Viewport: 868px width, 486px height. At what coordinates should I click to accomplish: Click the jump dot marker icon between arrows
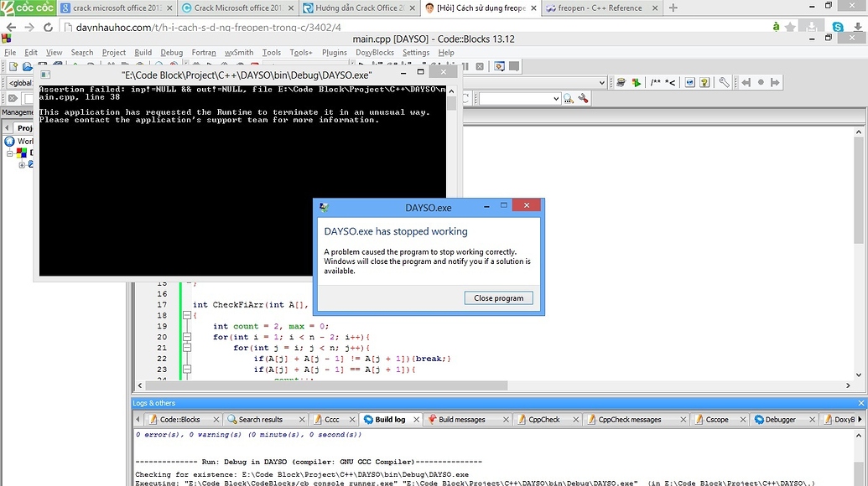pos(761,82)
